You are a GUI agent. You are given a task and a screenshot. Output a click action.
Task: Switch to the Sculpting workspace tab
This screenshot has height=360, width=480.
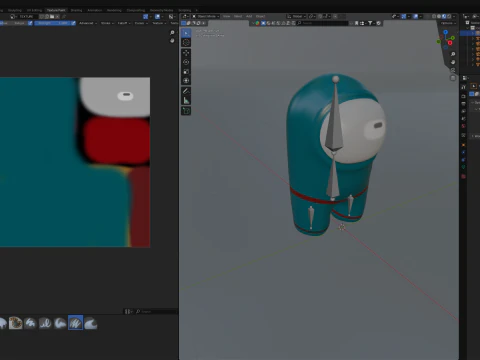coord(14,10)
